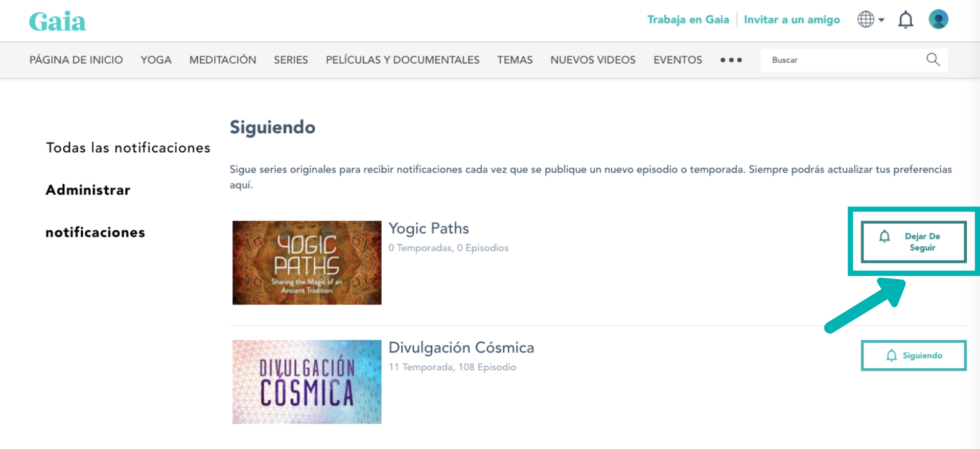Image resolution: width=980 pixels, height=449 pixels.
Task: Click the Siguiendo page heading
Action: [272, 127]
